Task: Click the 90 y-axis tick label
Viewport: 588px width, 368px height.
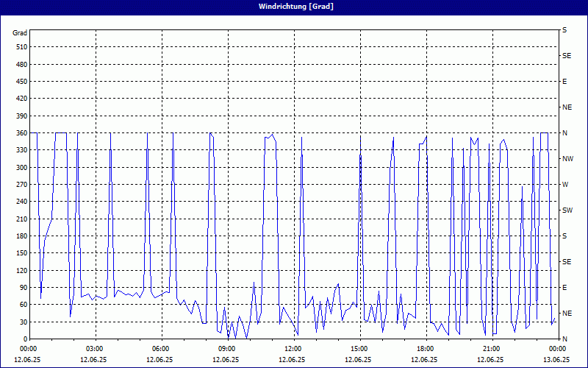Action: point(23,288)
